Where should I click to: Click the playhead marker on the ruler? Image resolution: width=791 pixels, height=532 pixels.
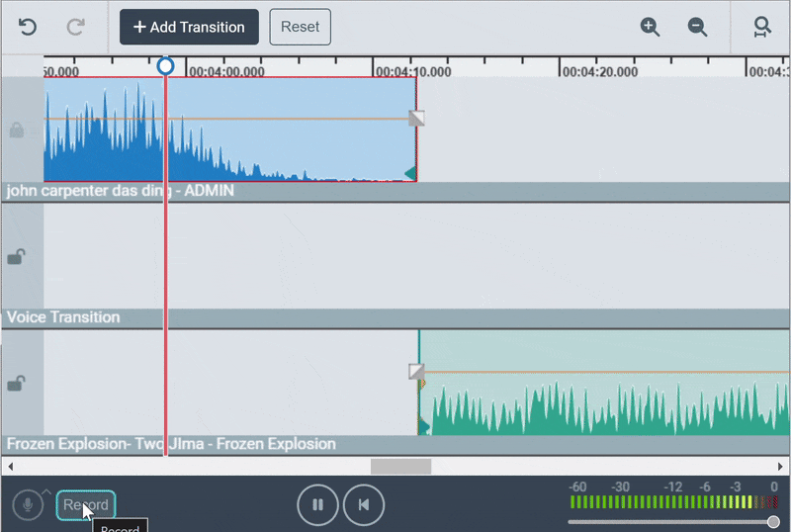point(165,66)
